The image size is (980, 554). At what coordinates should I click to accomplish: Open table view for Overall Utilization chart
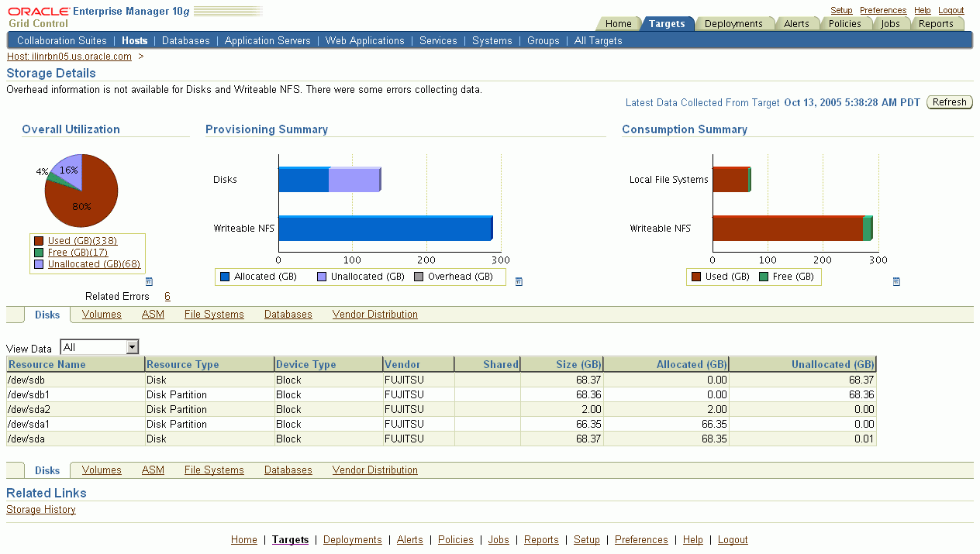(148, 281)
